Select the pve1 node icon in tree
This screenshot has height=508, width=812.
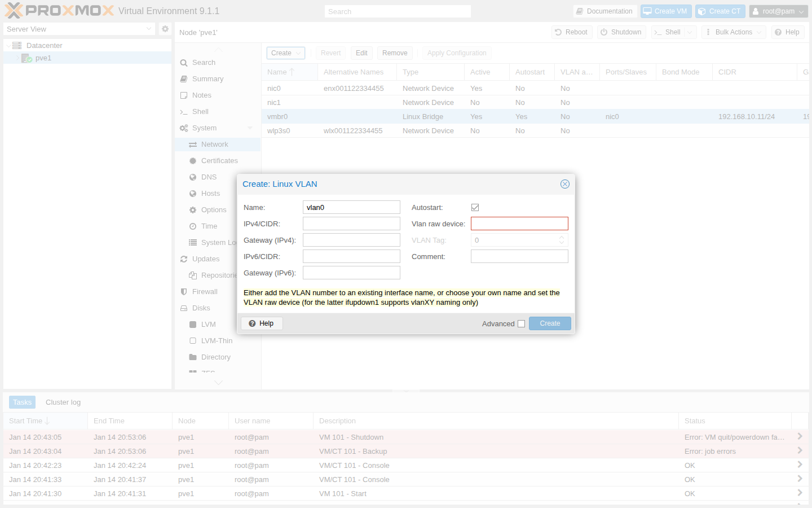(x=27, y=58)
